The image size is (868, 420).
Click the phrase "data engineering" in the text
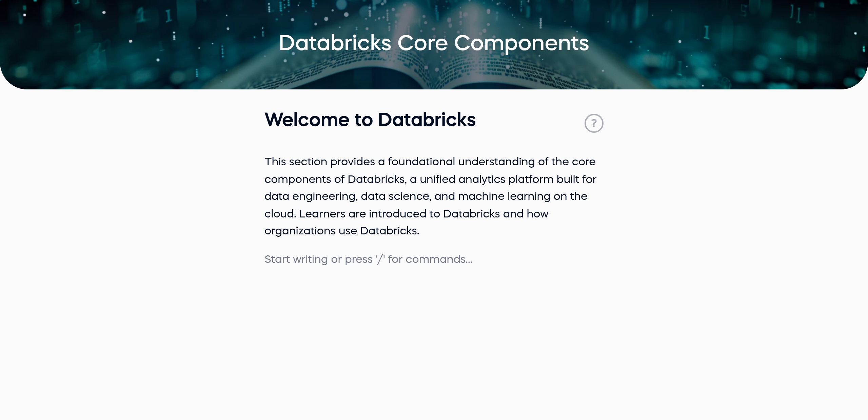tap(309, 196)
